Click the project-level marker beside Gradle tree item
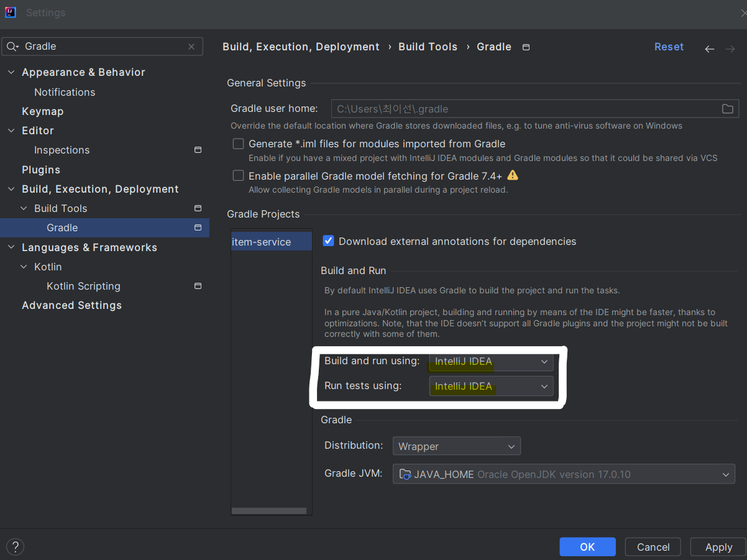This screenshot has height=560, width=747. click(x=198, y=227)
